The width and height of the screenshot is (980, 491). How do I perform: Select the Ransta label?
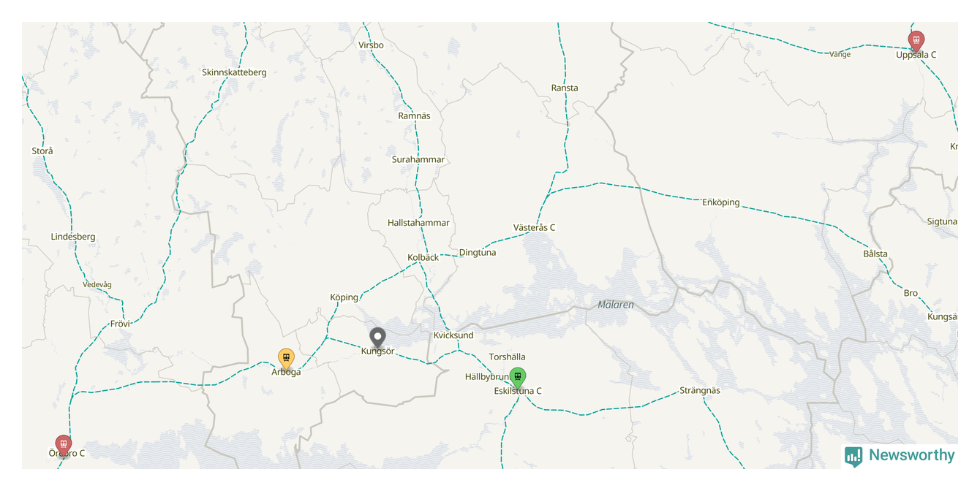pos(565,88)
